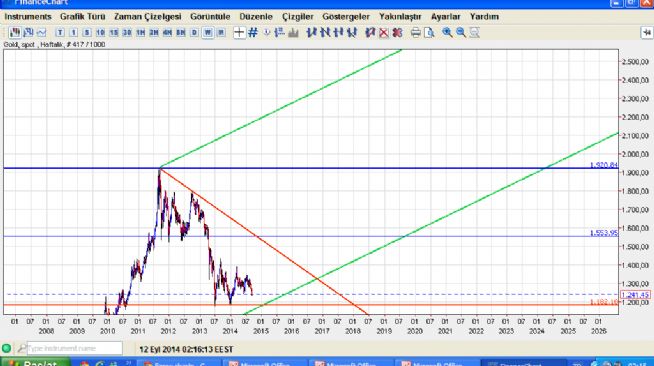Screen dimensions: 654x366
Task: Open print preview icon
Action: tap(429, 33)
